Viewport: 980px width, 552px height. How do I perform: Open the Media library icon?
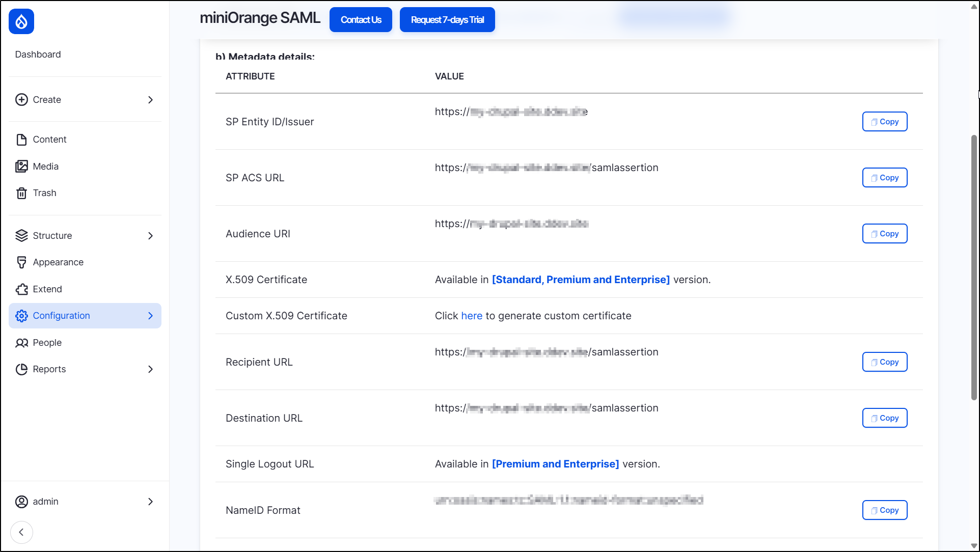(21, 166)
